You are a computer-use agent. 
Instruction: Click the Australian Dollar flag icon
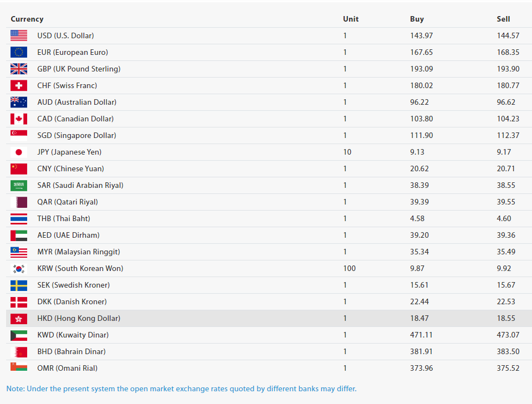click(x=19, y=102)
